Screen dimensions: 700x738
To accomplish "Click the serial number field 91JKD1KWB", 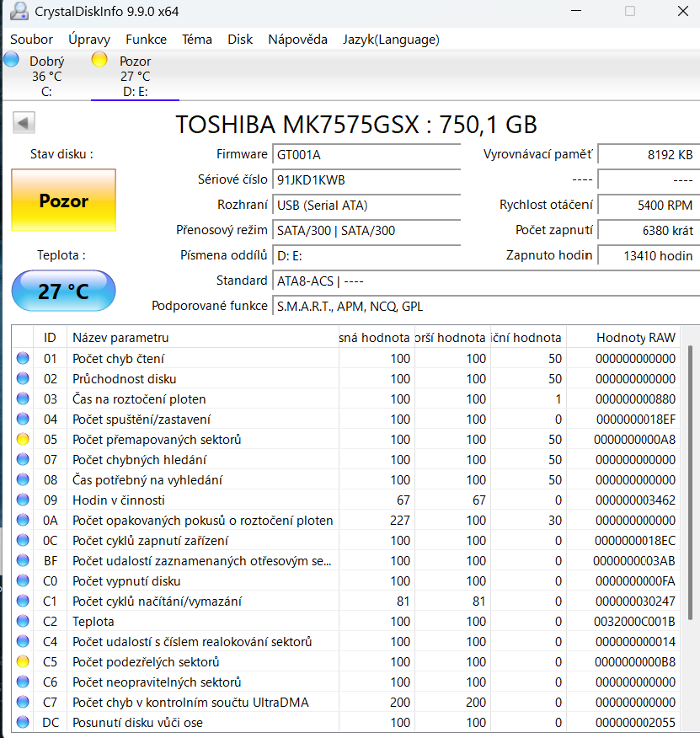I will click(366, 179).
